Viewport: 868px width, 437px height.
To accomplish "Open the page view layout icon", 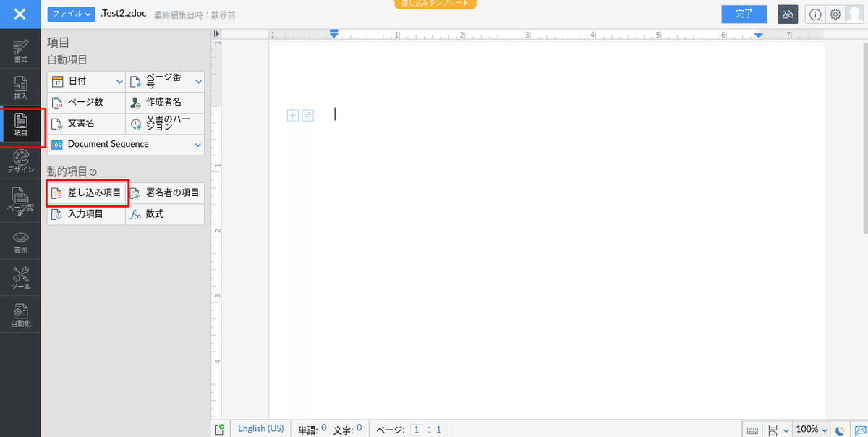I will point(773,430).
